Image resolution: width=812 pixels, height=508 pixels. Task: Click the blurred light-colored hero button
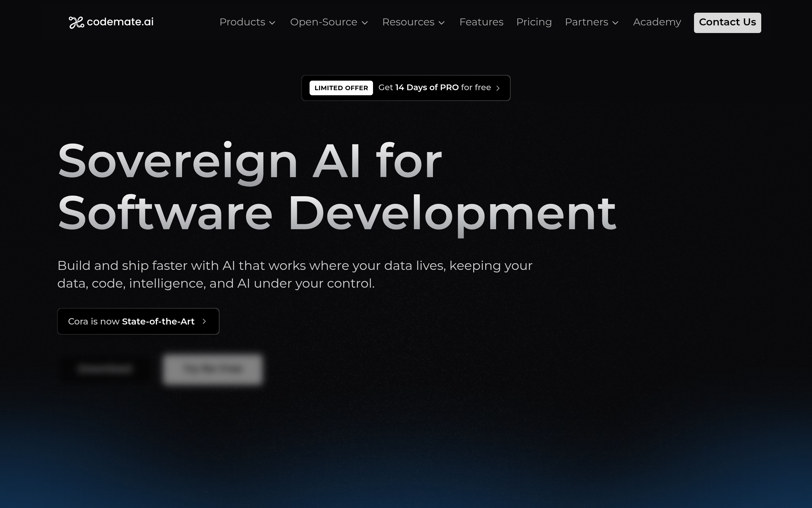(x=213, y=369)
